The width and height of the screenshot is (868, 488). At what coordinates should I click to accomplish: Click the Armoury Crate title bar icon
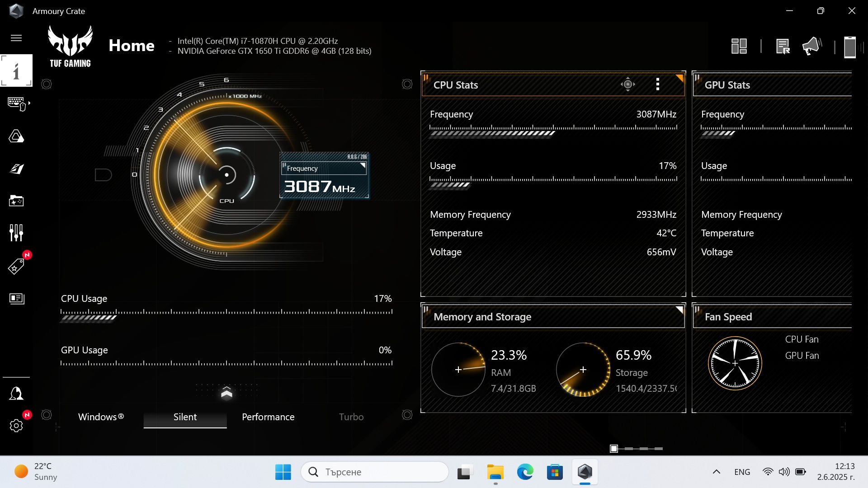pos(16,11)
